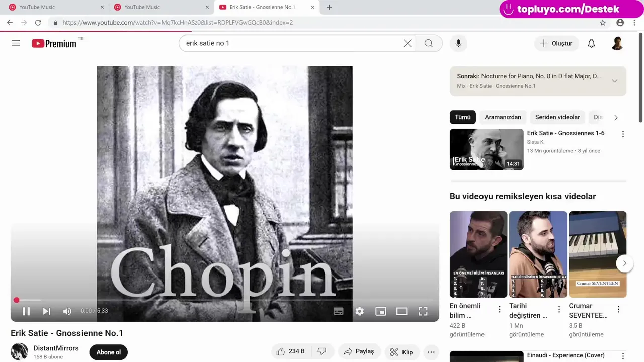Enable miniplayer mode
This screenshot has width=644, height=362.
tap(381, 311)
